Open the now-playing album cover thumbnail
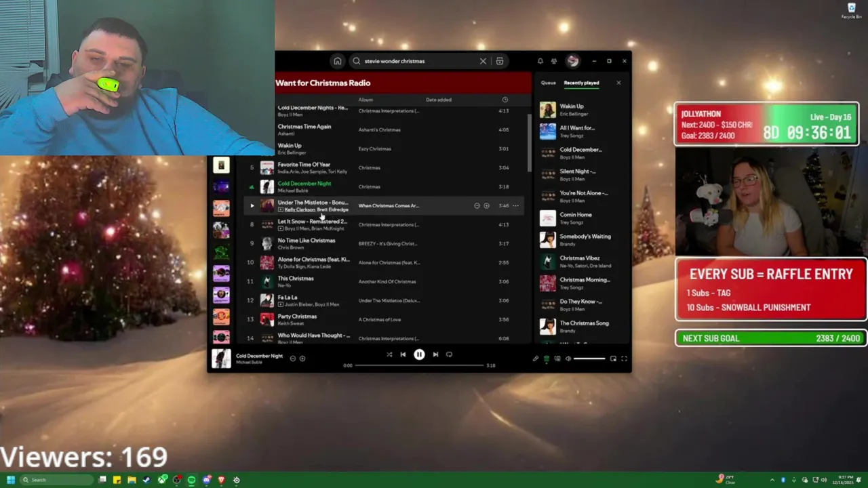The width and height of the screenshot is (868, 488). 221,359
